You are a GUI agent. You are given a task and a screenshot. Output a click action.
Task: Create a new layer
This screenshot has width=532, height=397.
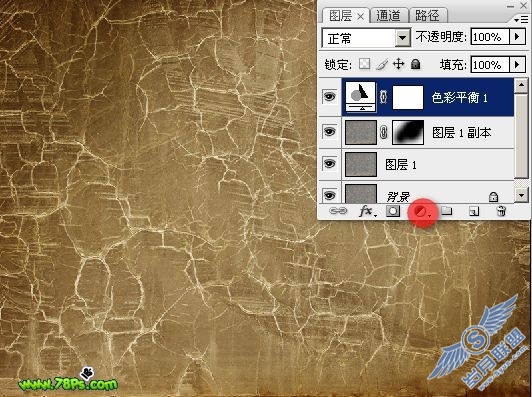(474, 211)
